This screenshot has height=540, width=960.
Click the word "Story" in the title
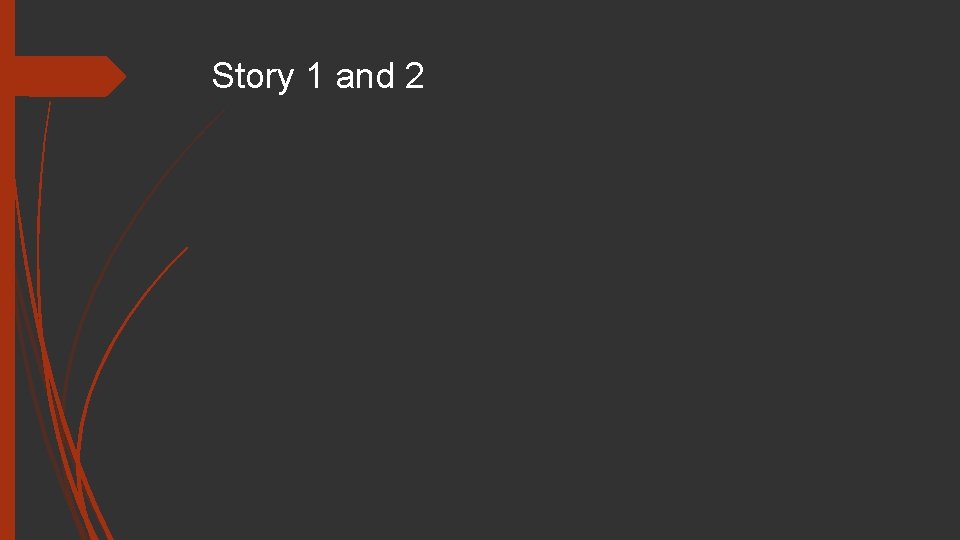(252, 76)
